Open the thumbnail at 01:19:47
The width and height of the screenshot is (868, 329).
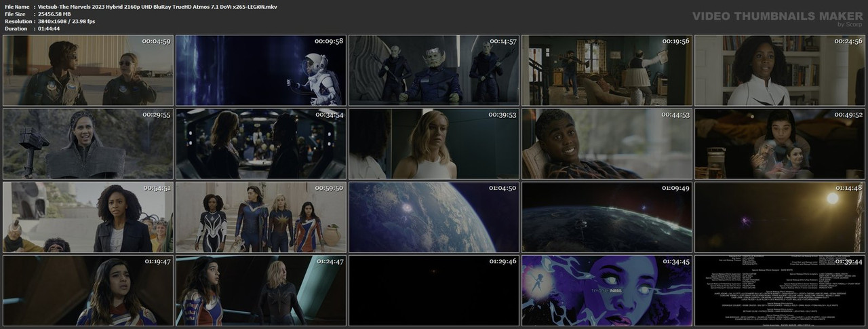[88, 290]
